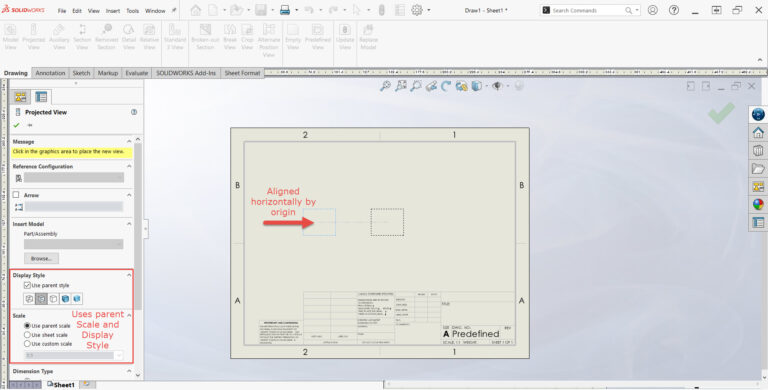
Task: Click the Browse... button
Action: pos(41,258)
